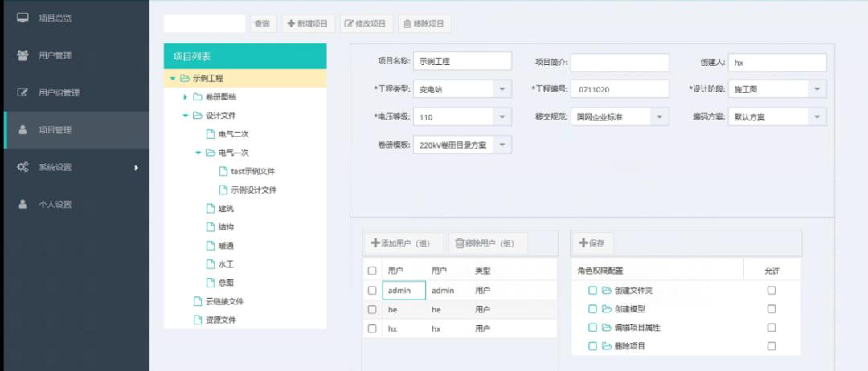Click the 创建人 input field

tap(777, 62)
